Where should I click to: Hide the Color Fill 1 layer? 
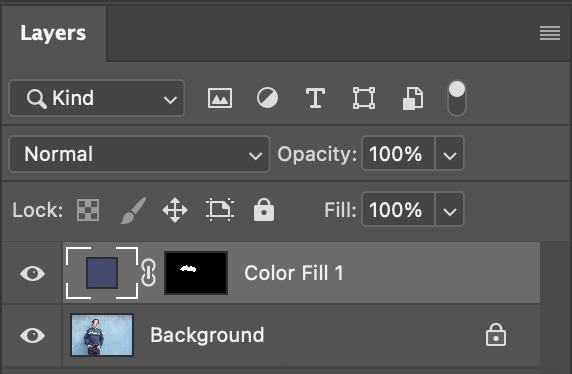[x=32, y=273]
